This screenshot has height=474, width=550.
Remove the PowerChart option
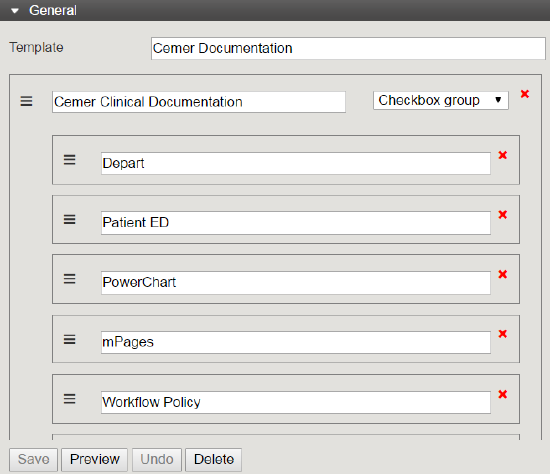click(503, 274)
